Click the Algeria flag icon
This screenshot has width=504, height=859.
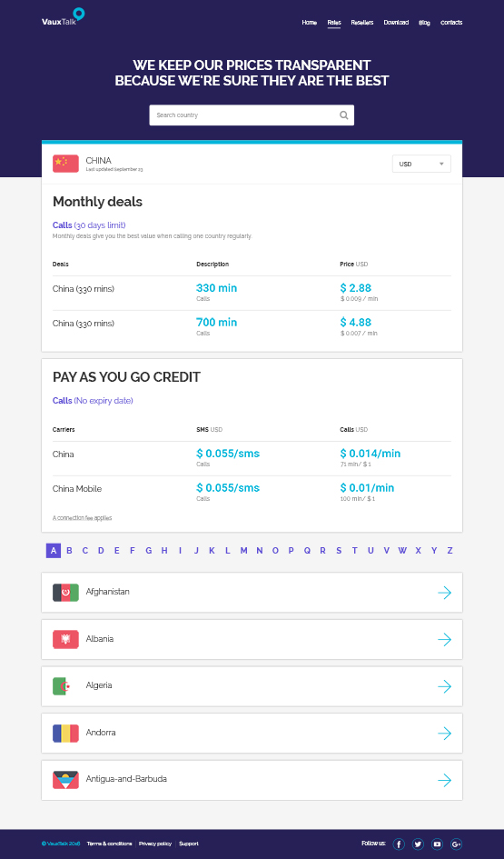tap(65, 686)
